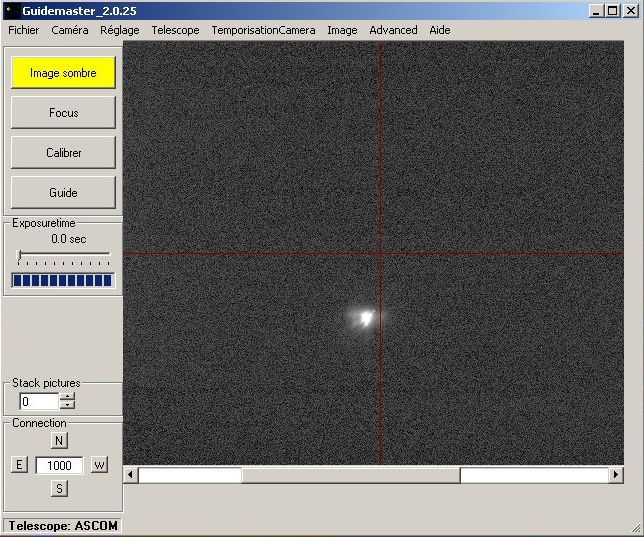Open the Caméra menu
This screenshot has height=537, width=644.
tap(69, 30)
